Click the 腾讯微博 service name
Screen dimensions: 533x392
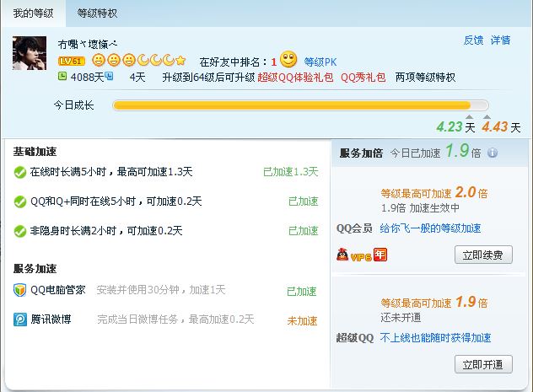(51, 320)
